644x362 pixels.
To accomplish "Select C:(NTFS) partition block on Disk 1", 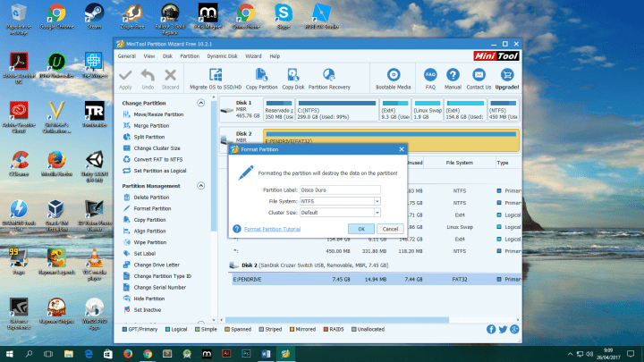I will coord(337,109).
